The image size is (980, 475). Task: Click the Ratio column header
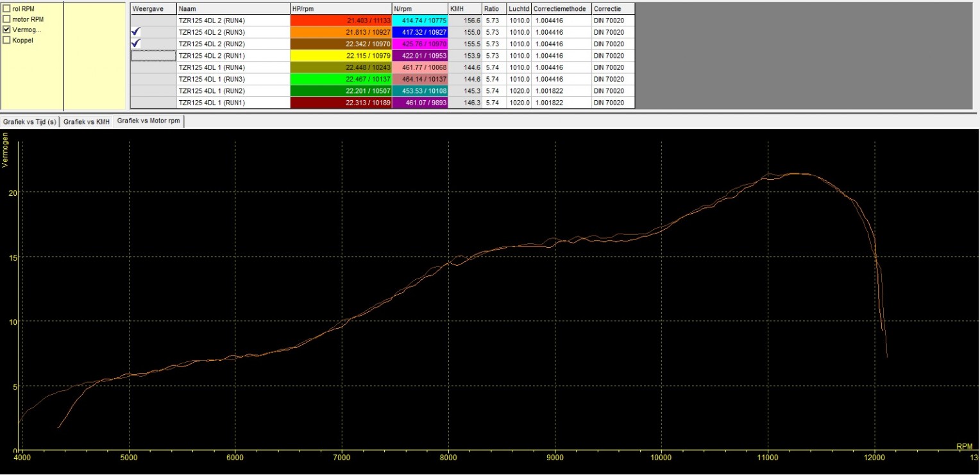[494, 9]
